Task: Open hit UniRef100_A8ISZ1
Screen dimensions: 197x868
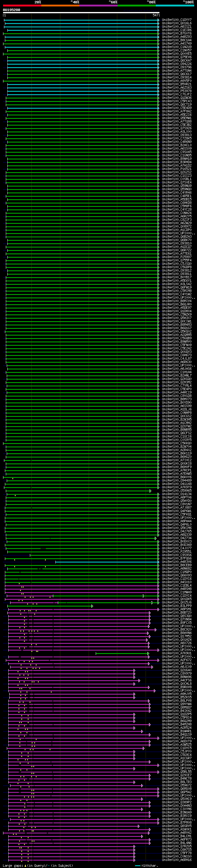Action: pos(177,26)
